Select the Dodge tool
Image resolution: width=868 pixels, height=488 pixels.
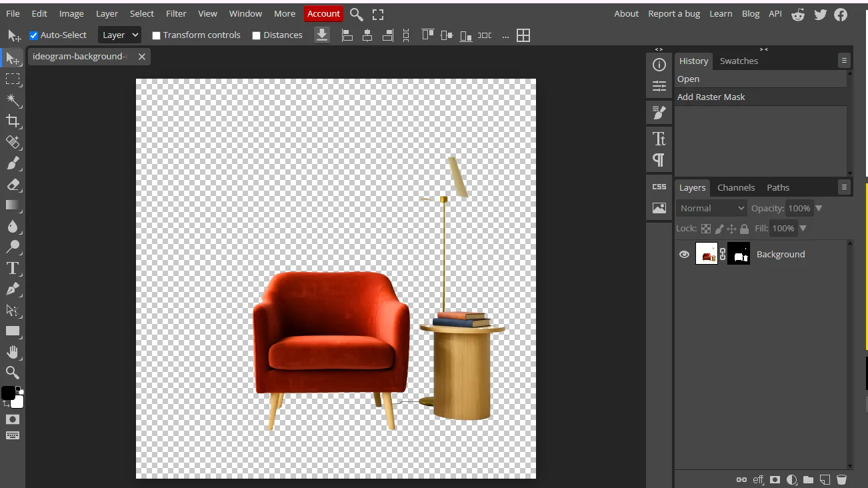(x=13, y=247)
